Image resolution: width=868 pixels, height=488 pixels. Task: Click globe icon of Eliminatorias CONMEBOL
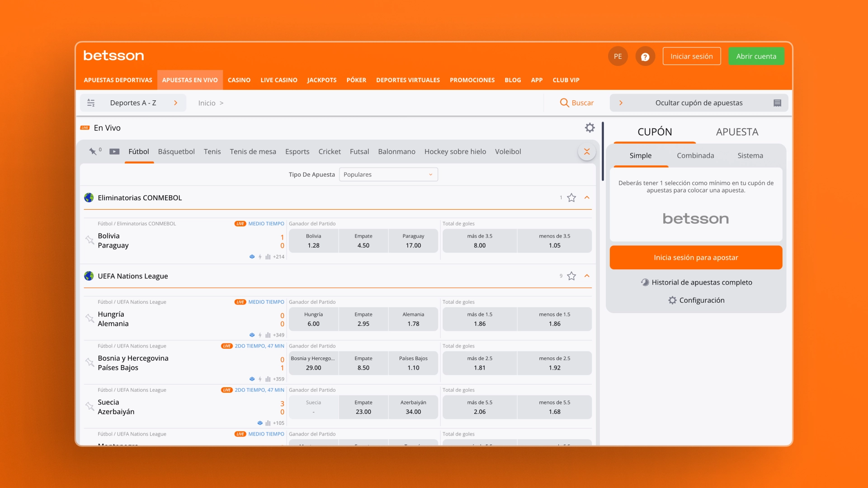click(x=89, y=198)
